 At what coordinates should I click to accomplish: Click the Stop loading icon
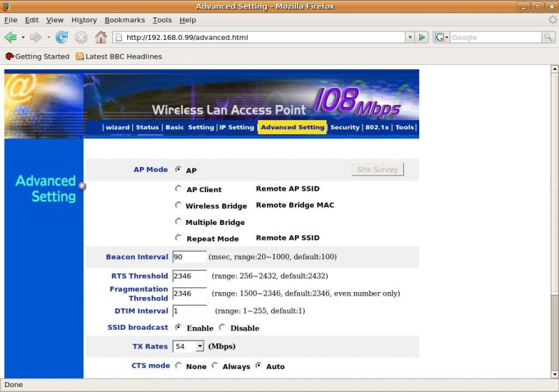pos(81,37)
